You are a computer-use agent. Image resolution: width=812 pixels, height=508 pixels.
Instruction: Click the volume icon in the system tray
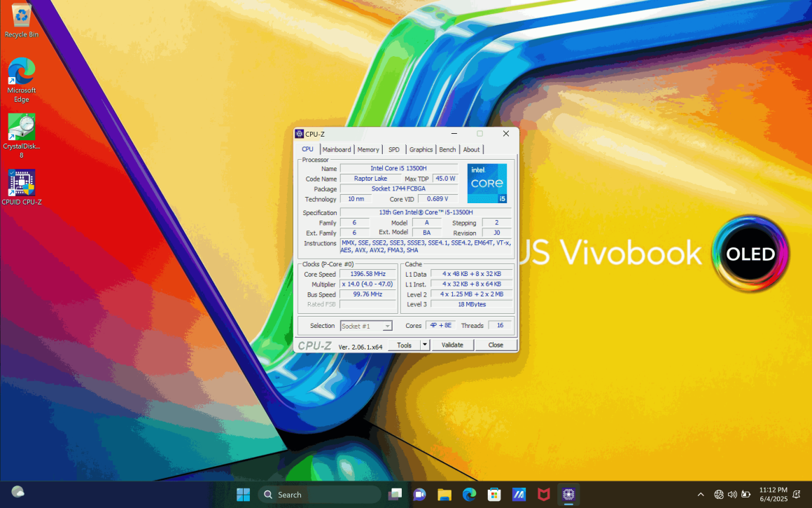point(732,494)
